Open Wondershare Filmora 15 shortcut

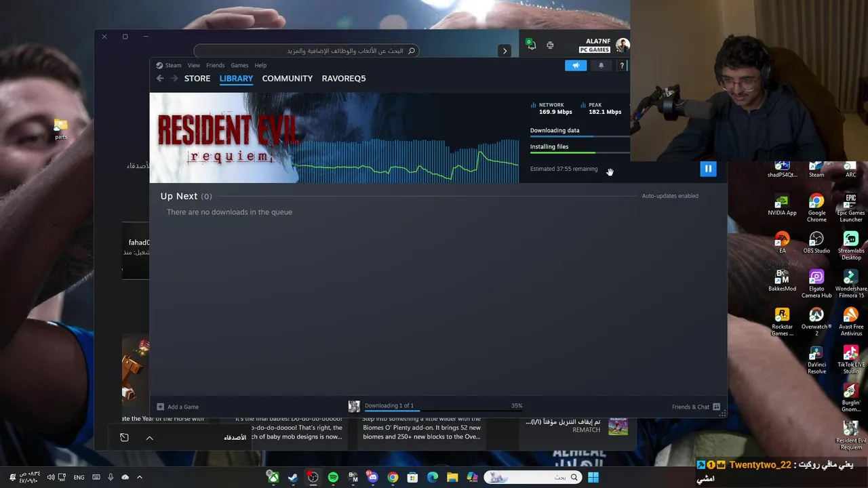coord(850,285)
